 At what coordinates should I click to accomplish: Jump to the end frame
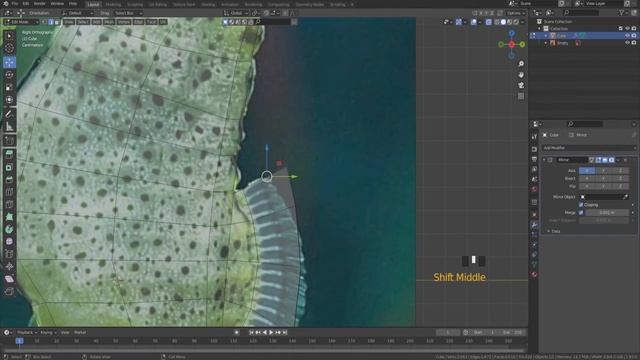tap(285, 333)
